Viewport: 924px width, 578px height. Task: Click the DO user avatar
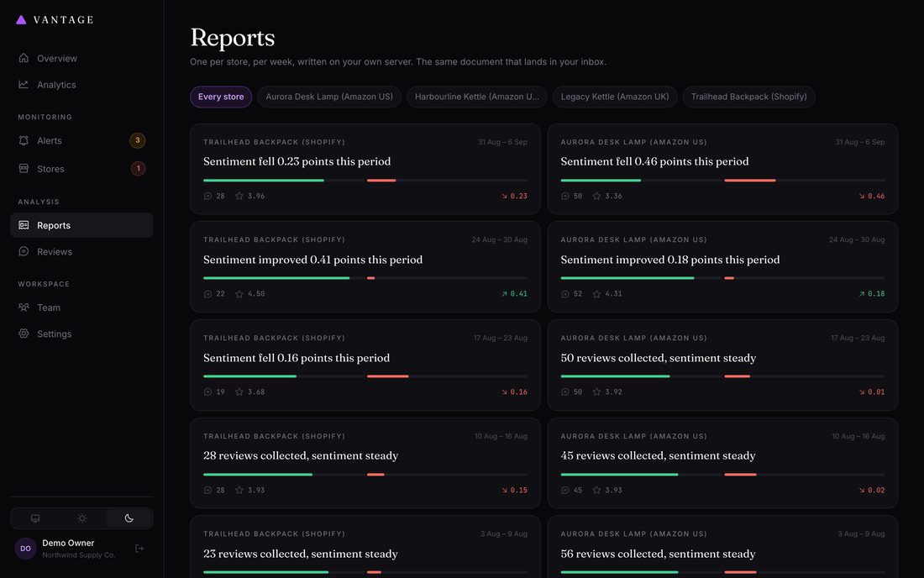pyautogui.click(x=25, y=549)
